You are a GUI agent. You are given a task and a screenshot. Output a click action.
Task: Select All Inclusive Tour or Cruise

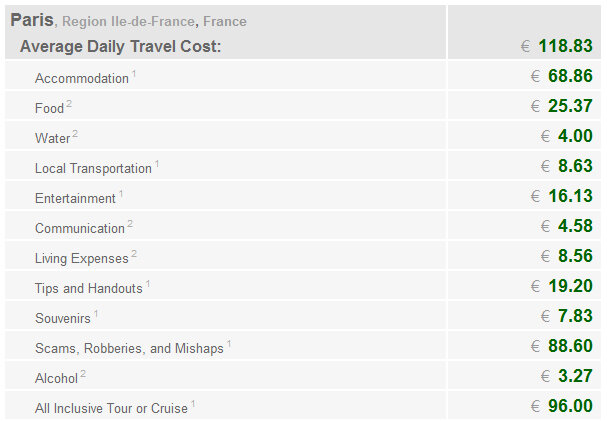[x=111, y=408]
